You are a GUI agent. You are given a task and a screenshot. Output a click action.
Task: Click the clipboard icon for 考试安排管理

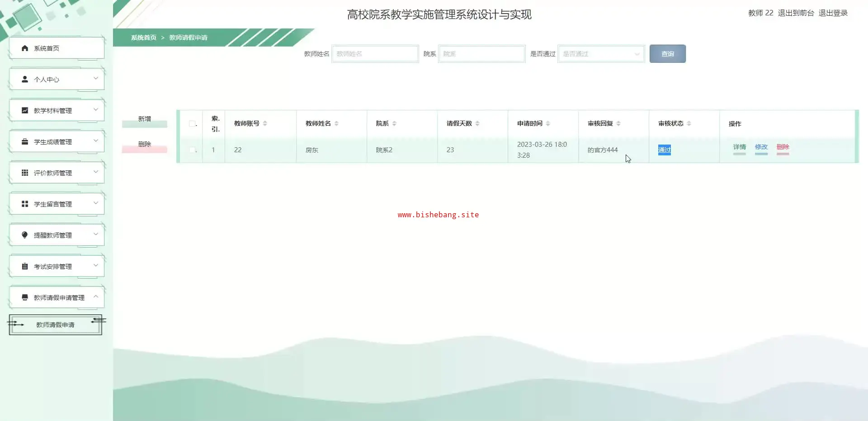(25, 266)
